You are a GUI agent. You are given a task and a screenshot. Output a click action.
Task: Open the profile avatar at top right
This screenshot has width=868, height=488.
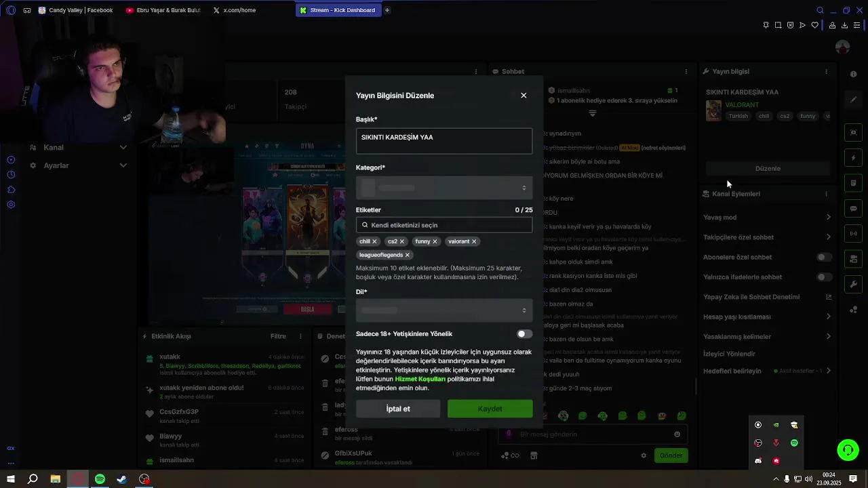point(843,47)
